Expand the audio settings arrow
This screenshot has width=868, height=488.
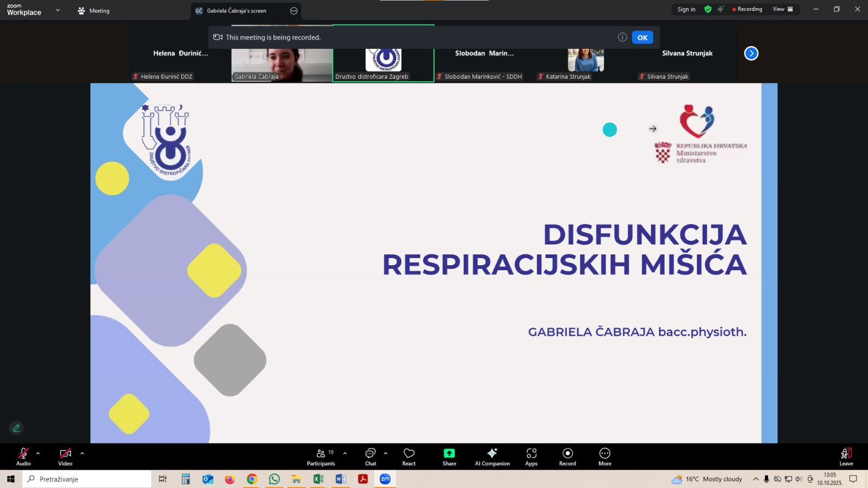point(38,453)
